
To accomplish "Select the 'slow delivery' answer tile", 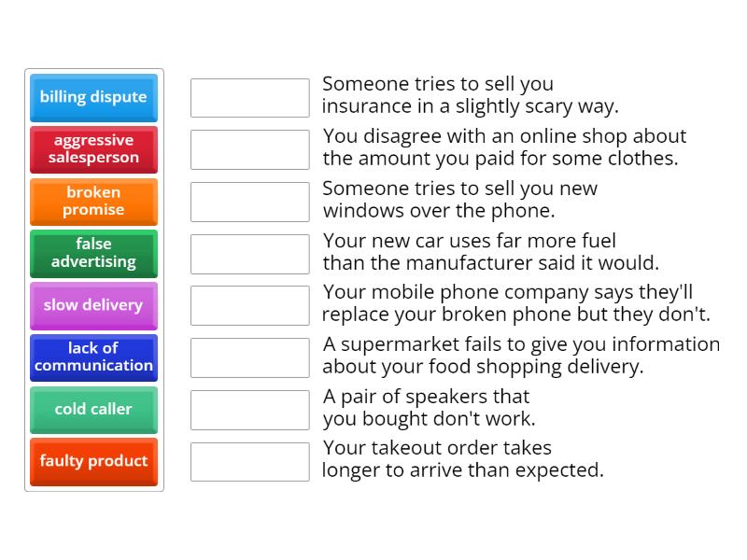I will 93,305.
